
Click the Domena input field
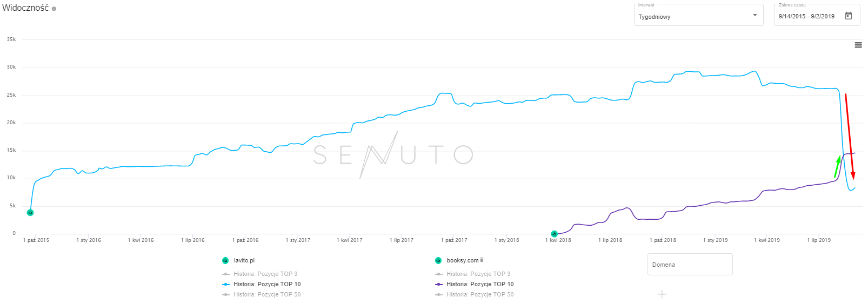point(690,265)
